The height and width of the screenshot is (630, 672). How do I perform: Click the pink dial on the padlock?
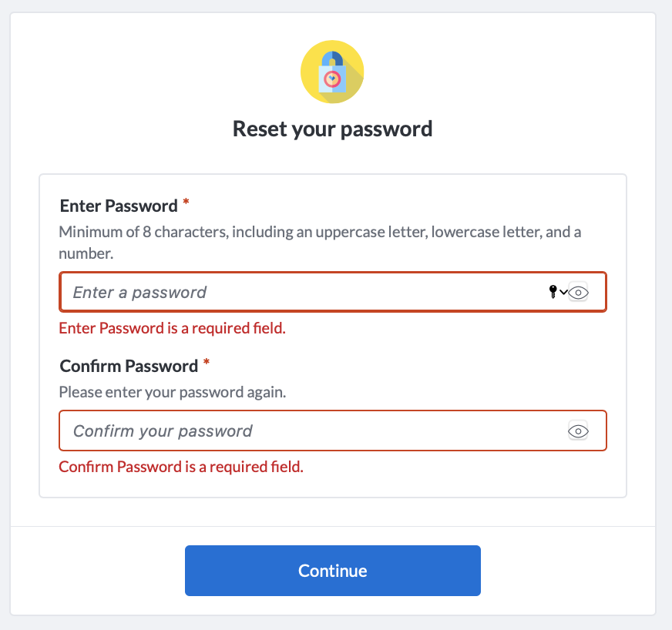332,79
